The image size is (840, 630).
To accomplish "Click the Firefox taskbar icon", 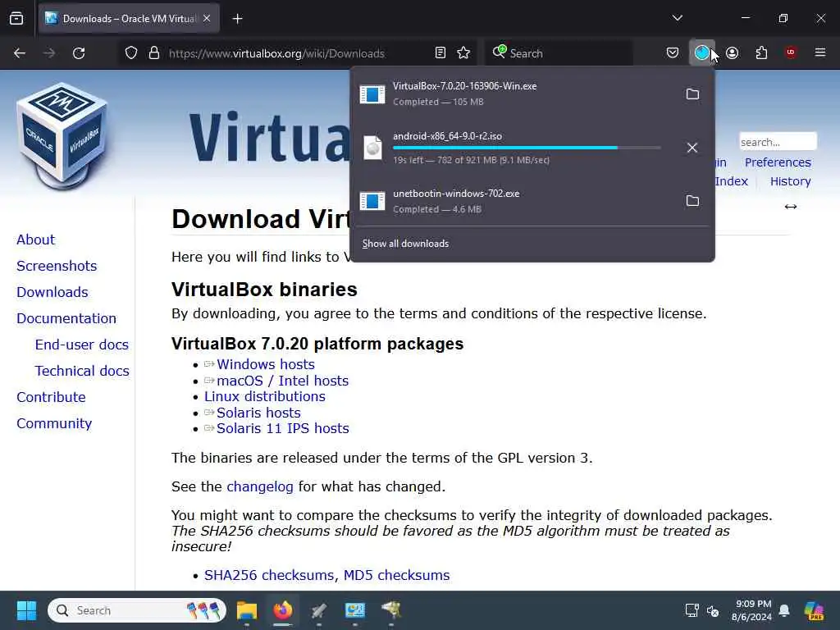I will [x=283, y=610].
